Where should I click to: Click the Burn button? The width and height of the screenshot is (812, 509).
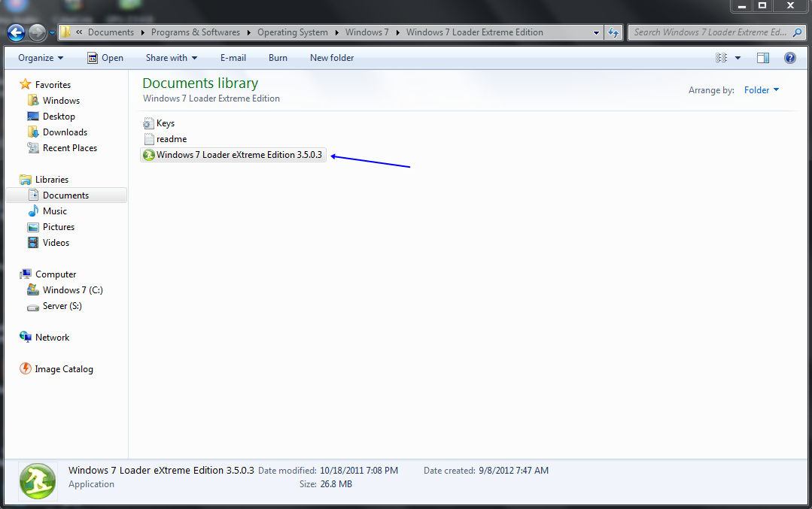pos(277,57)
